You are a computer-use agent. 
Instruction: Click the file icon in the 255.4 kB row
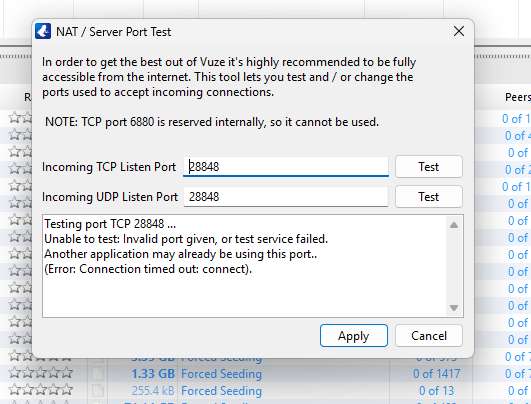pyautogui.click(x=98, y=390)
